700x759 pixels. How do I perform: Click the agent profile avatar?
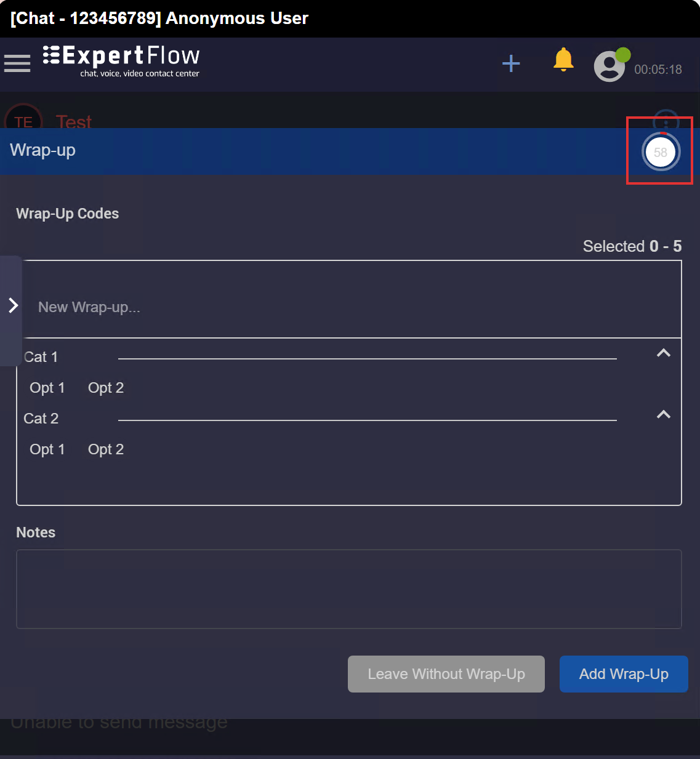[x=610, y=65]
